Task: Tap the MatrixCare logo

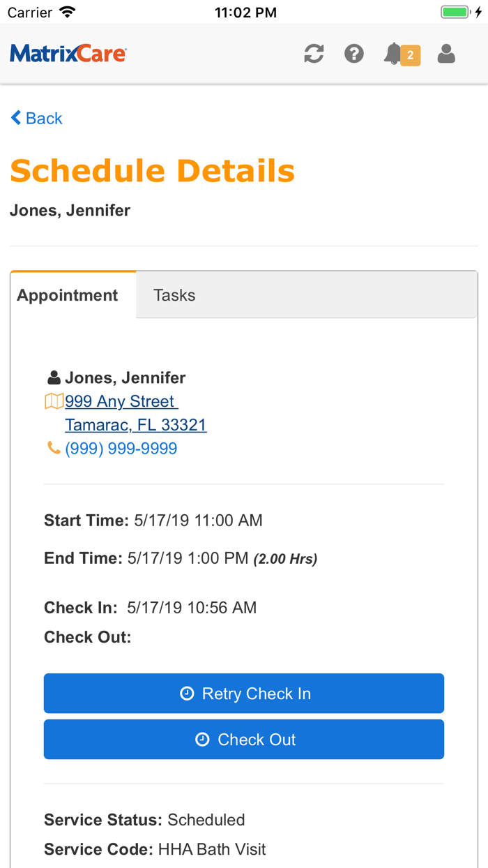Action: pos(68,54)
